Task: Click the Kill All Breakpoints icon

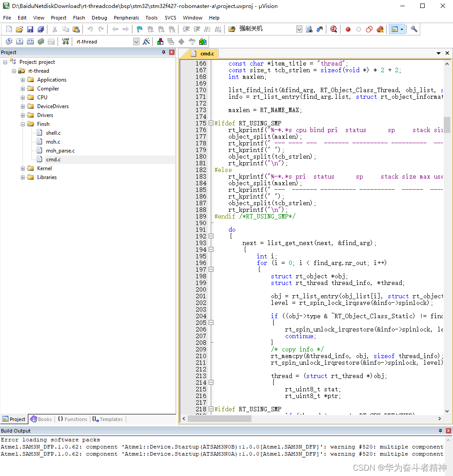Action: [x=380, y=29]
